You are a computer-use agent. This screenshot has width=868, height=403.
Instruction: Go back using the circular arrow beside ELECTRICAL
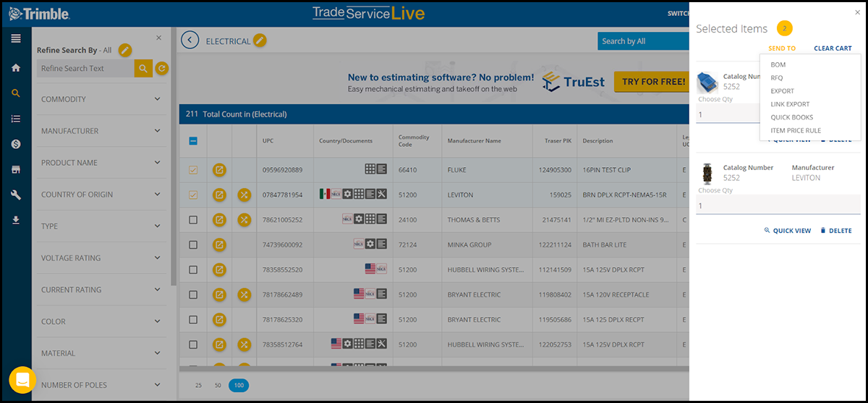[190, 41]
